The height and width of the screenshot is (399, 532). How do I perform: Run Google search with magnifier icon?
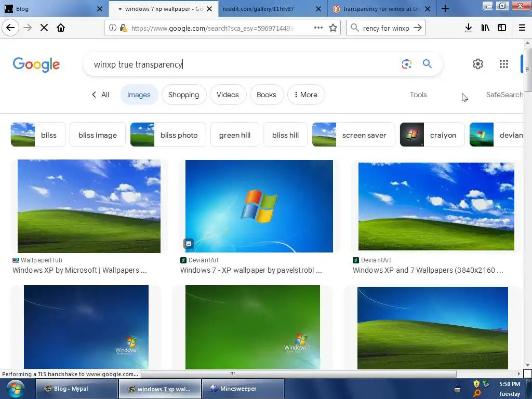427,63
